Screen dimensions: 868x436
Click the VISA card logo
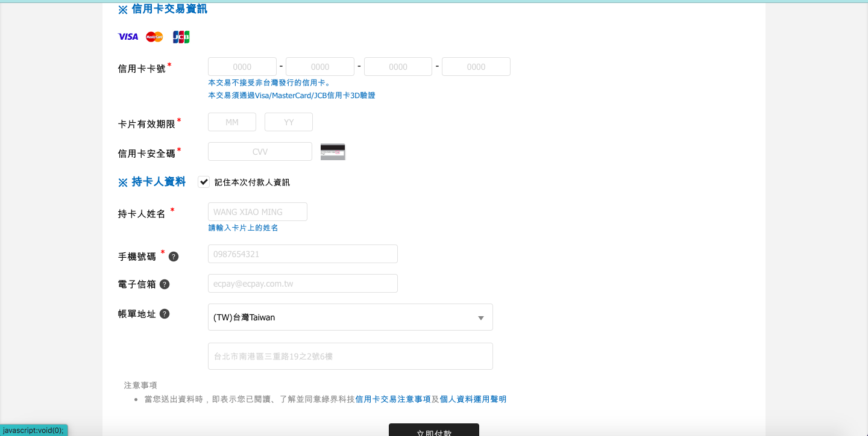tap(128, 37)
